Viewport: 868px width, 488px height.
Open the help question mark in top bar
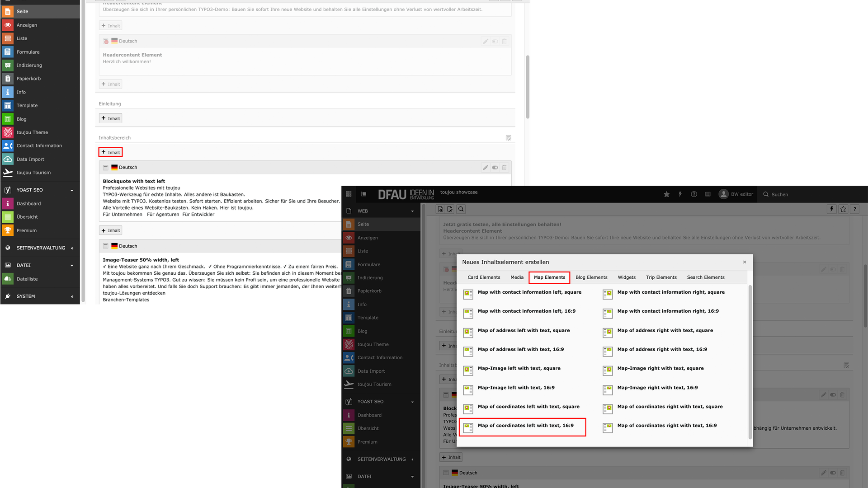click(x=694, y=194)
